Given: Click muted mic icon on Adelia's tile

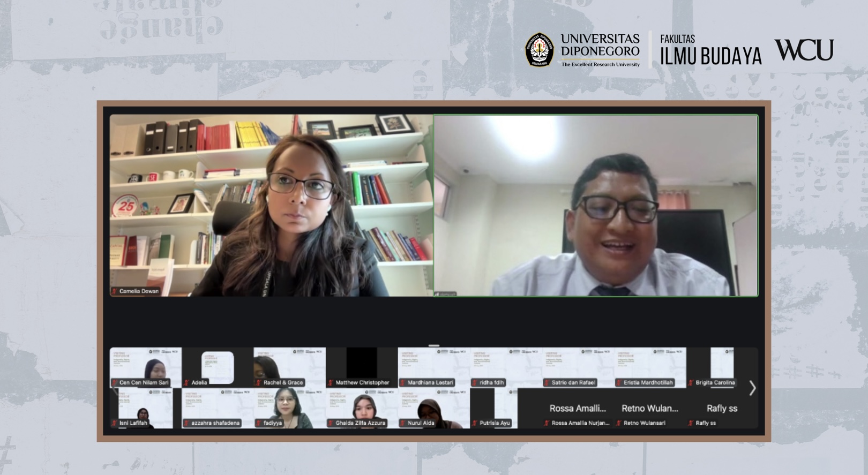Looking at the screenshot, I should (186, 383).
